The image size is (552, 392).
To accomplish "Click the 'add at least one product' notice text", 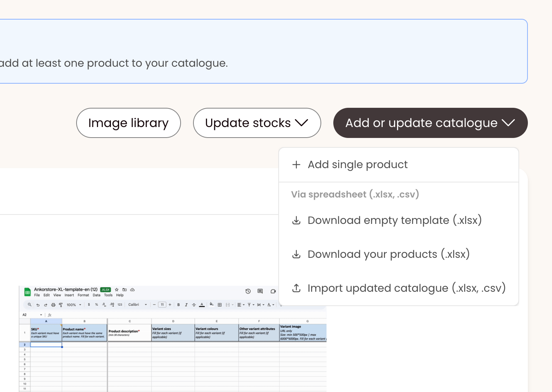I will [x=114, y=63].
